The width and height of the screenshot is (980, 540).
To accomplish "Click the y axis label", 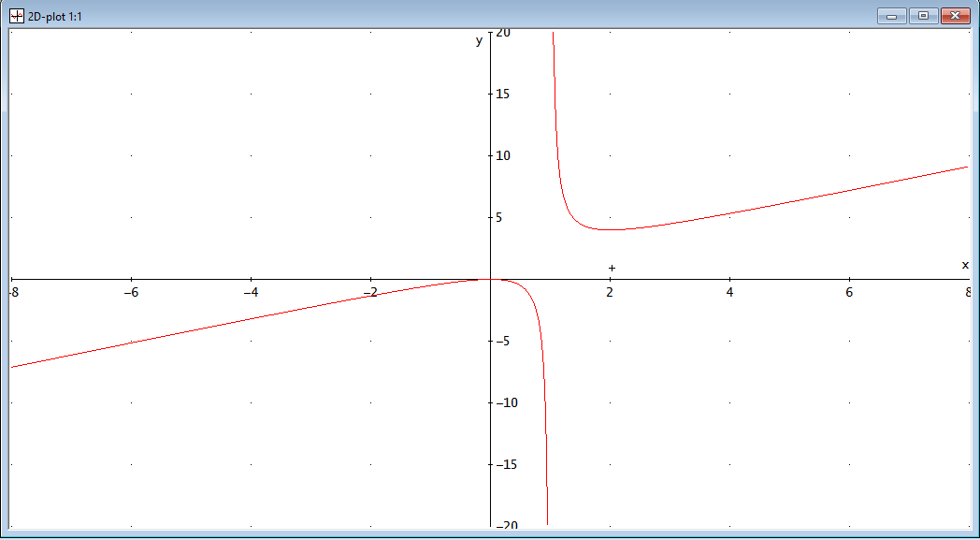I will pos(479,40).
